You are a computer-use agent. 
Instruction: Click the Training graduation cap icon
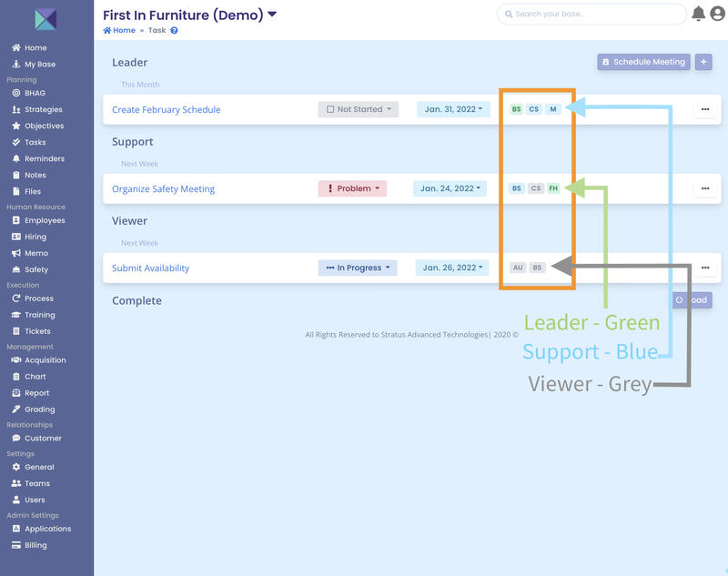[x=16, y=315]
